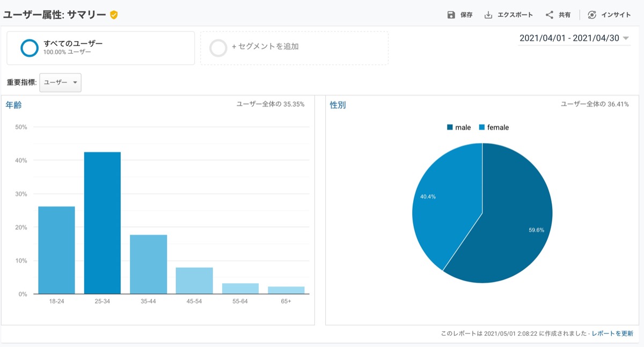Click the レポートを更新 link
Viewport: 644px width, 347px height.
(612, 334)
